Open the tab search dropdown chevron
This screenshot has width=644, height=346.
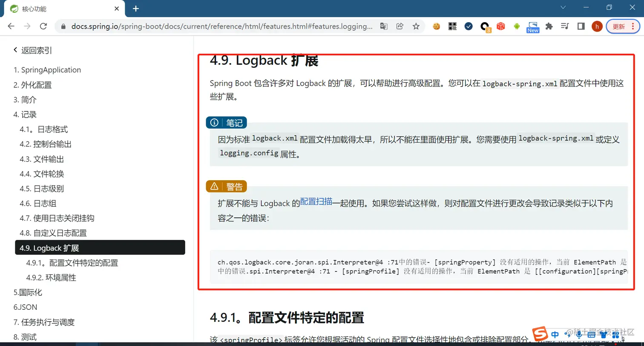[563, 8]
